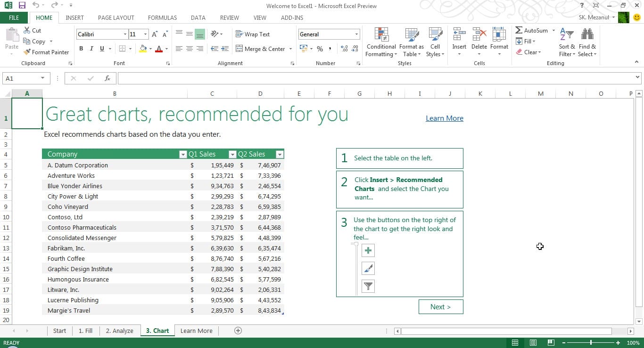Open the General number format dropdown
This screenshot has height=348, width=644.
(x=357, y=34)
